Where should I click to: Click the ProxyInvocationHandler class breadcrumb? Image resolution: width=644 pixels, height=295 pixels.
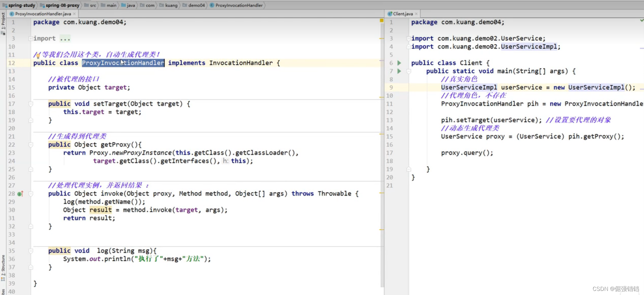236,5
